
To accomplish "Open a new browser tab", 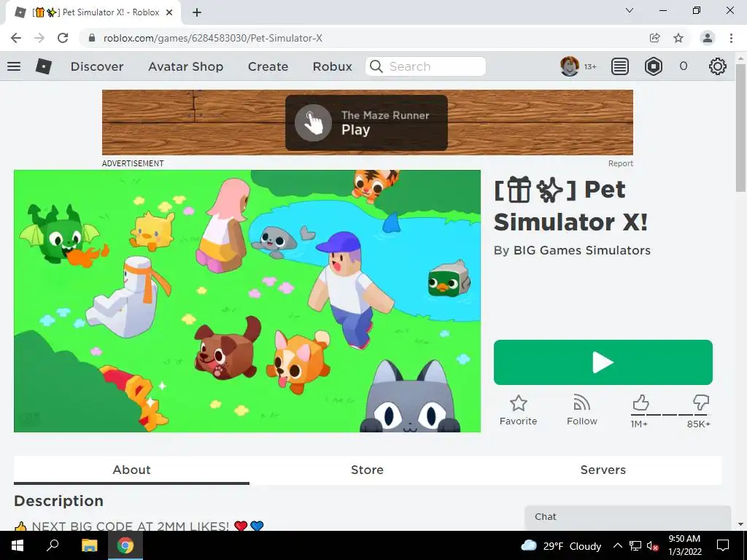I will click(x=197, y=12).
